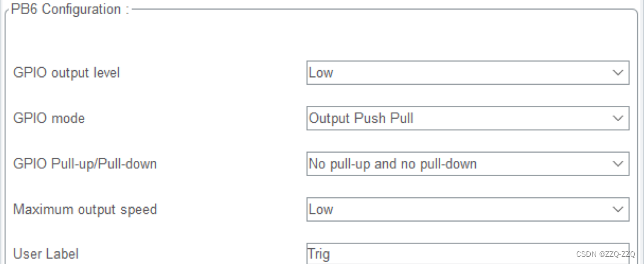Click the chevron arrow of Maximum output speed
The height and width of the screenshot is (264, 644).
pyautogui.click(x=618, y=210)
